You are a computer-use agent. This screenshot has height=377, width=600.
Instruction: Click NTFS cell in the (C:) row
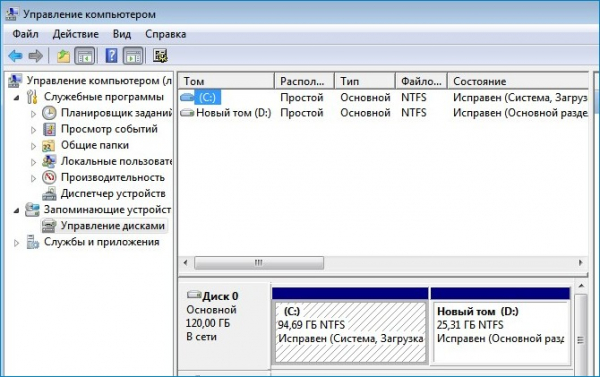point(414,98)
